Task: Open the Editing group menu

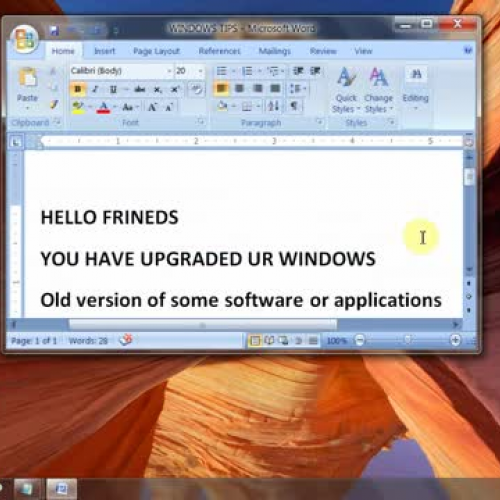Action: pyautogui.click(x=416, y=88)
